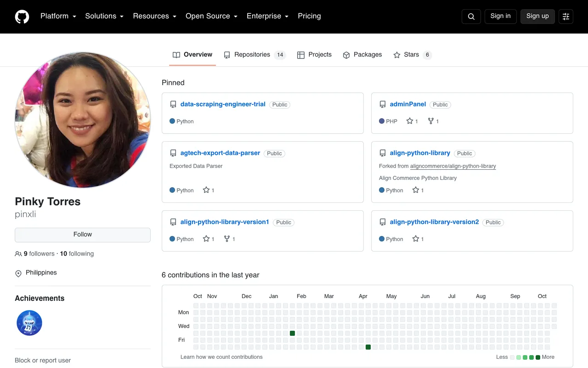Go to the Pricing page
Viewport: 588px width, 368px height.
point(309,16)
